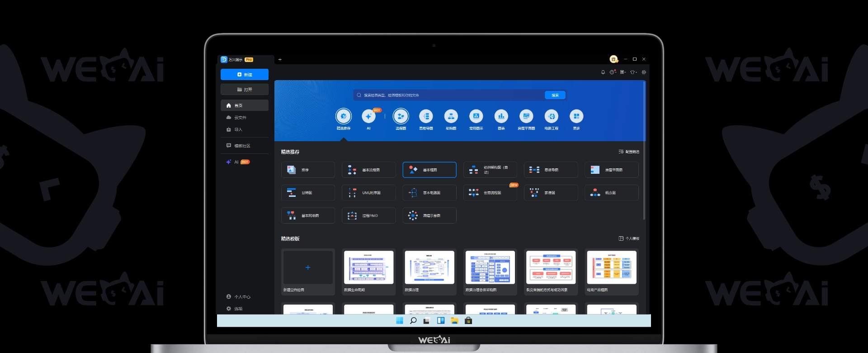Open the 基本电路图 (Basic circuit) card

(x=429, y=193)
